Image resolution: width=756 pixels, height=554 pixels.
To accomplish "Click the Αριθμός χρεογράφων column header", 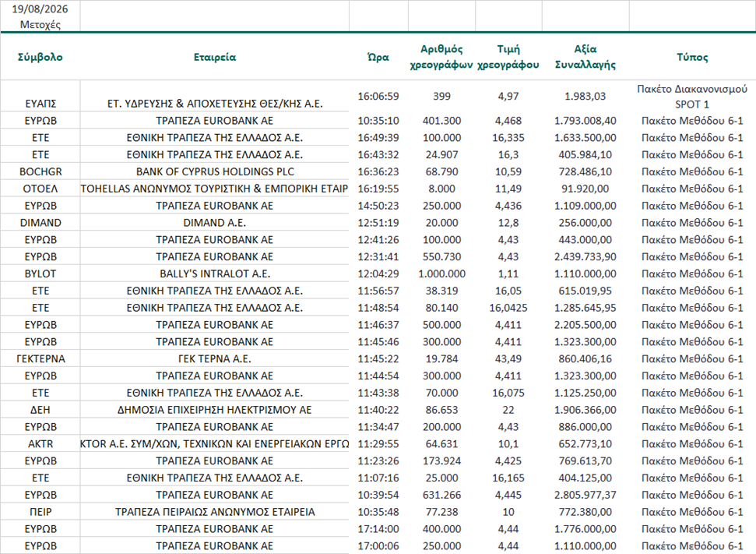I will coord(441,57).
